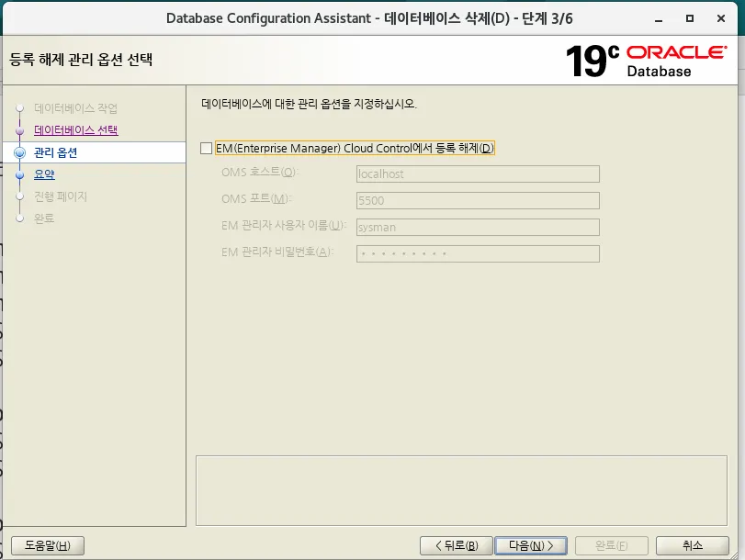Click the 데이터베이스 작업 step label
The image size is (745, 560).
click(x=75, y=108)
